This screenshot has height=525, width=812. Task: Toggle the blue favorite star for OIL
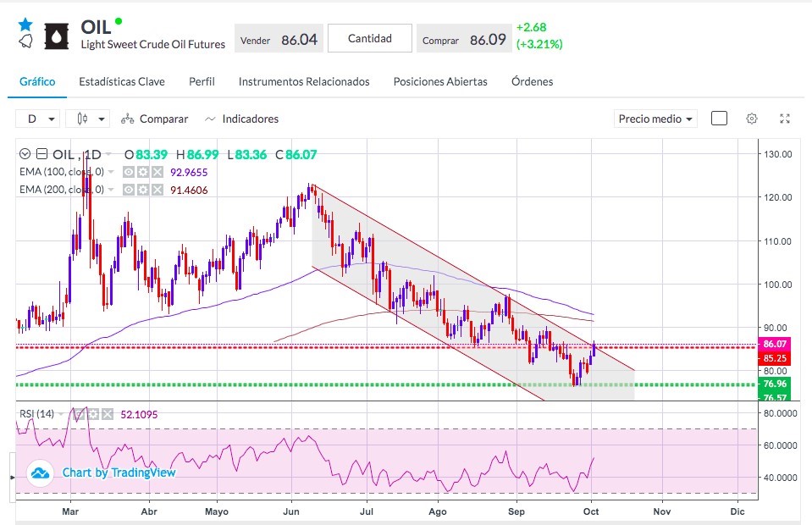(25, 25)
